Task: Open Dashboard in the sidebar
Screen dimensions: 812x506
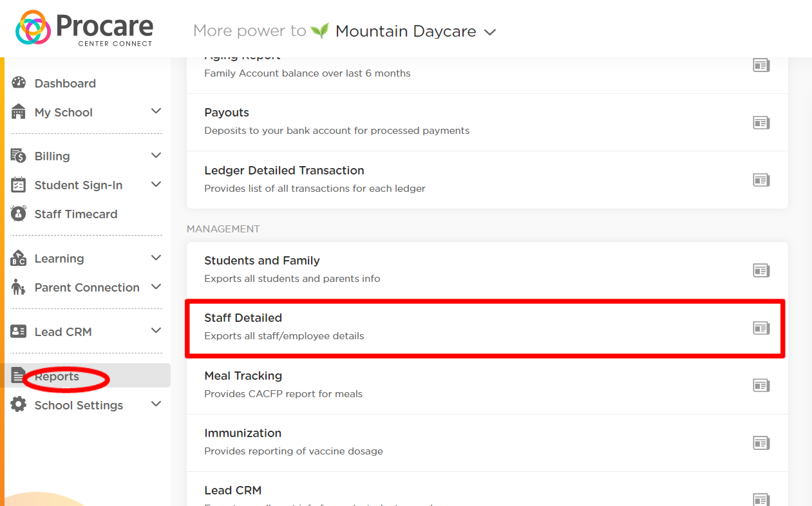Action: 65,83
